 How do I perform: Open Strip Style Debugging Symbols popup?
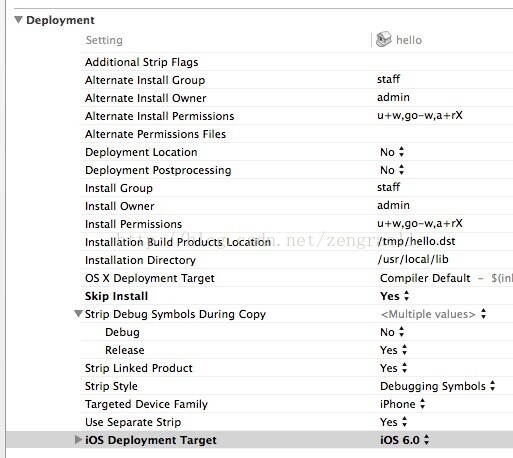point(438,386)
